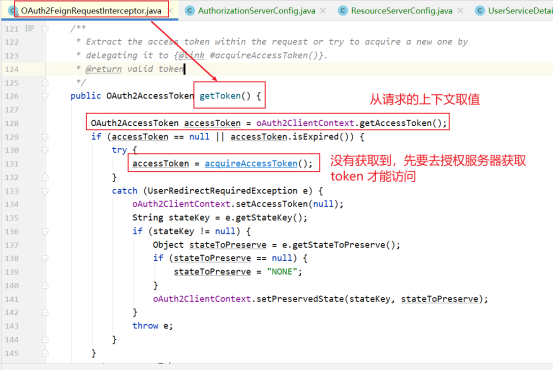This screenshot has height=370, width=554.
Task: Click the "NONE" string literal
Action: point(282,272)
